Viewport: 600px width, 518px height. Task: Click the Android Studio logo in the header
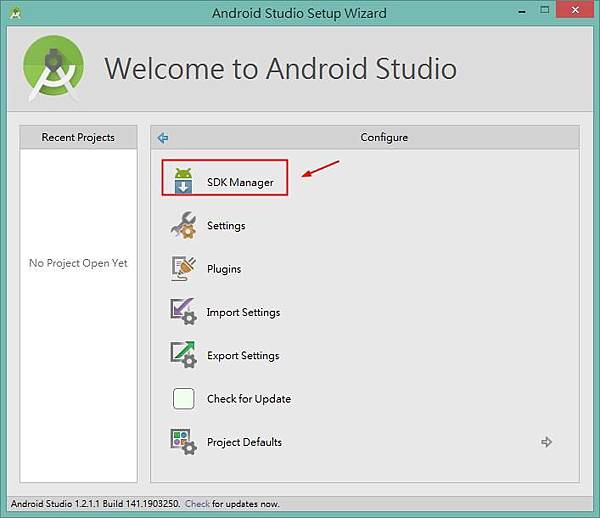[54, 68]
